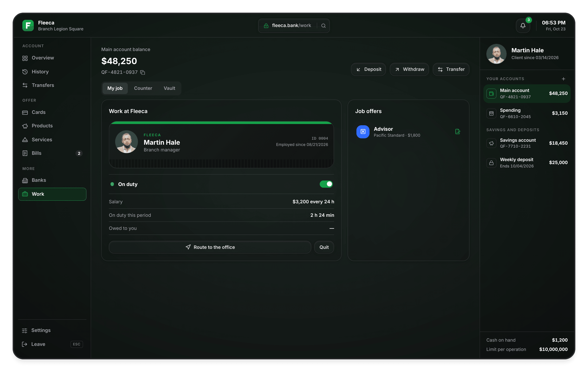Open the Advisor job offer sign icon
The height and width of the screenshot is (372, 588).
point(458,132)
